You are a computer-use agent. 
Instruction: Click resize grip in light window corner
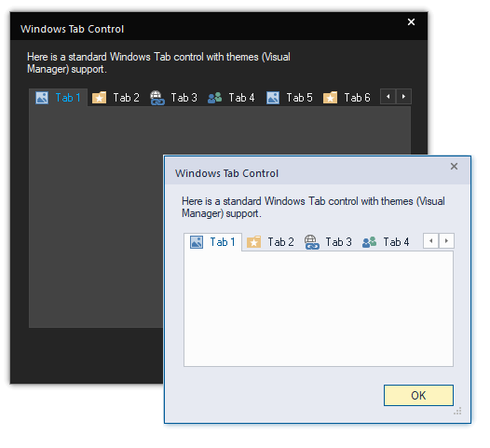point(457,411)
